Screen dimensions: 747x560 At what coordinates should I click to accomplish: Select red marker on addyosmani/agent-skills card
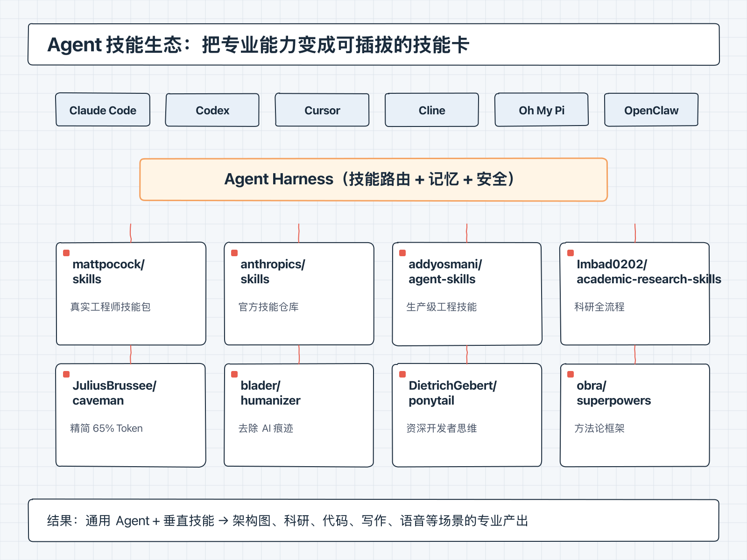402,253
